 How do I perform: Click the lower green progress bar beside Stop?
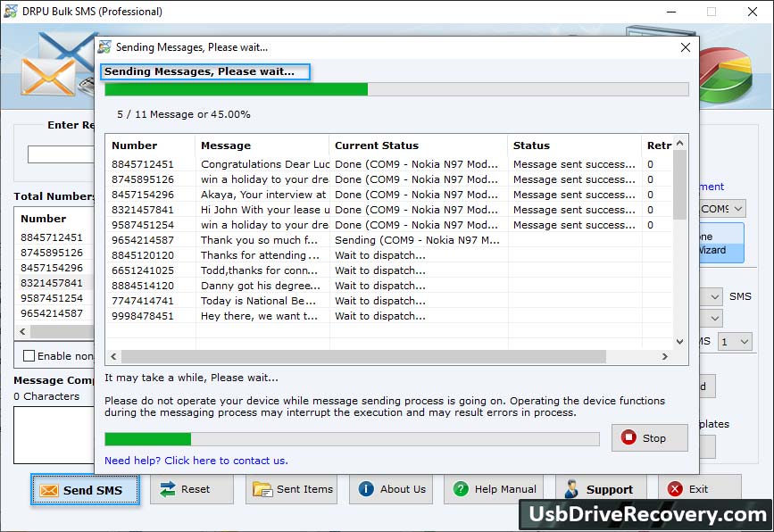point(352,439)
